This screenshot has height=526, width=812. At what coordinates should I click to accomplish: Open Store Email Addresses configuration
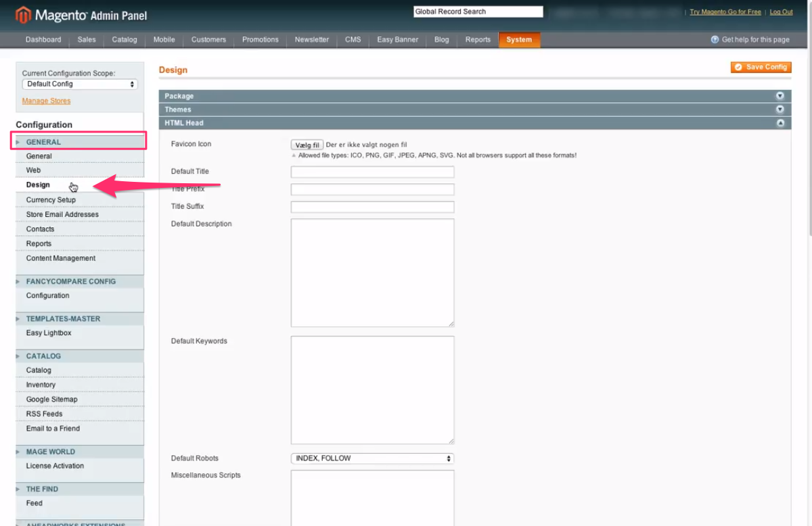[80, 214]
